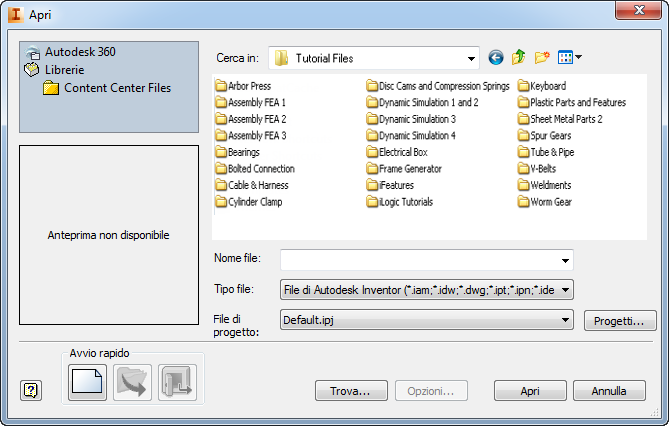Select Content Center Files library
This screenshot has height=426, width=669.
[x=107, y=88]
